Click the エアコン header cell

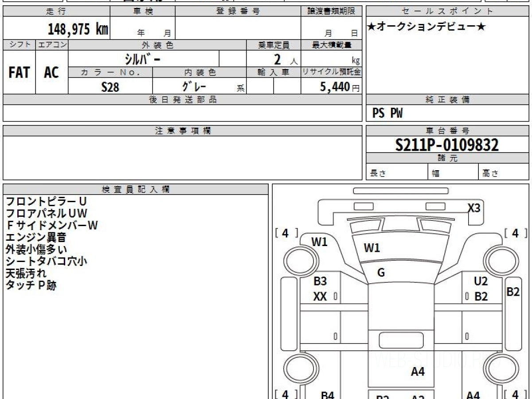click(x=52, y=45)
